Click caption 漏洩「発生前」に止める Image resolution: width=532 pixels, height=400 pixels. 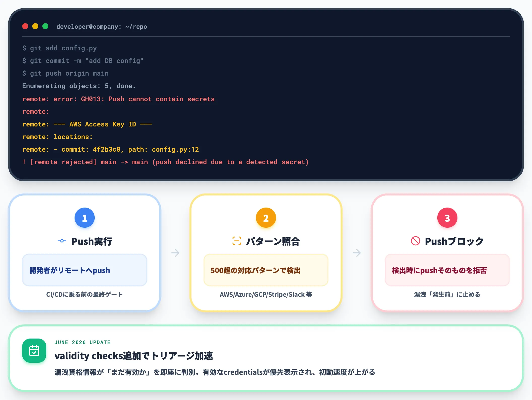click(x=447, y=294)
